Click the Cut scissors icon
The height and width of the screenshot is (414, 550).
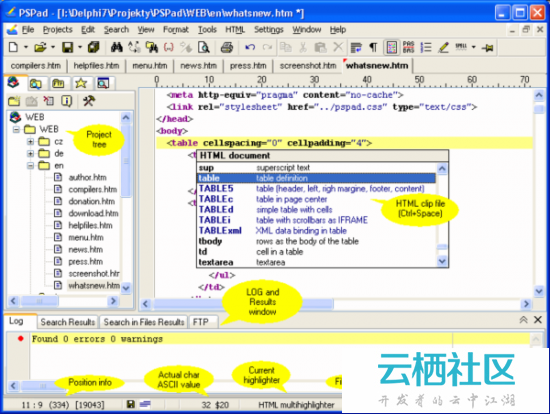coord(303,47)
